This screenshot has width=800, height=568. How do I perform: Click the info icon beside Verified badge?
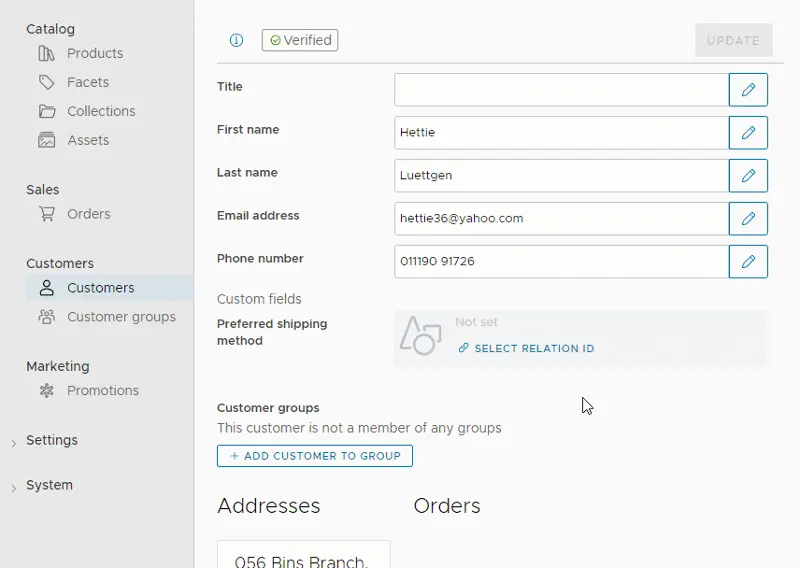point(237,41)
